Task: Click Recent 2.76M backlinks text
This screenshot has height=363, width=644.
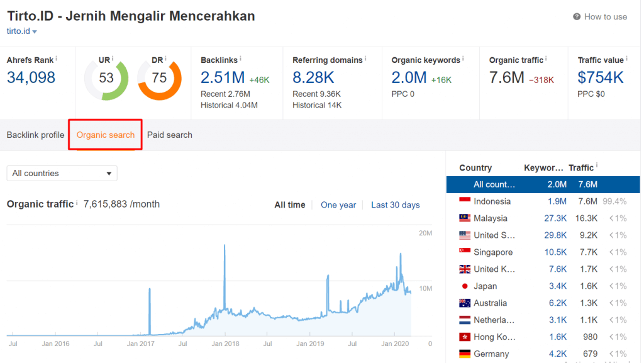Action: click(225, 94)
